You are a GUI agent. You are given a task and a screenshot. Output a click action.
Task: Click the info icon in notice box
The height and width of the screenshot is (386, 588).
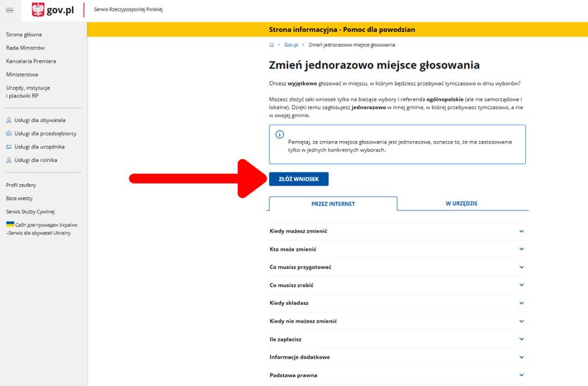(280, 134)
